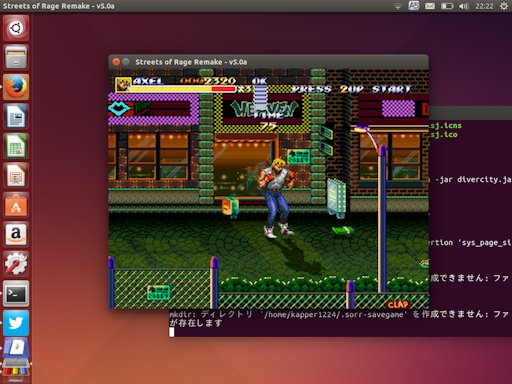This screenshot has width=512, height=384.
Task: Click '-jar divercity.ja' text in terminal
Action: (x=473, y=180)
